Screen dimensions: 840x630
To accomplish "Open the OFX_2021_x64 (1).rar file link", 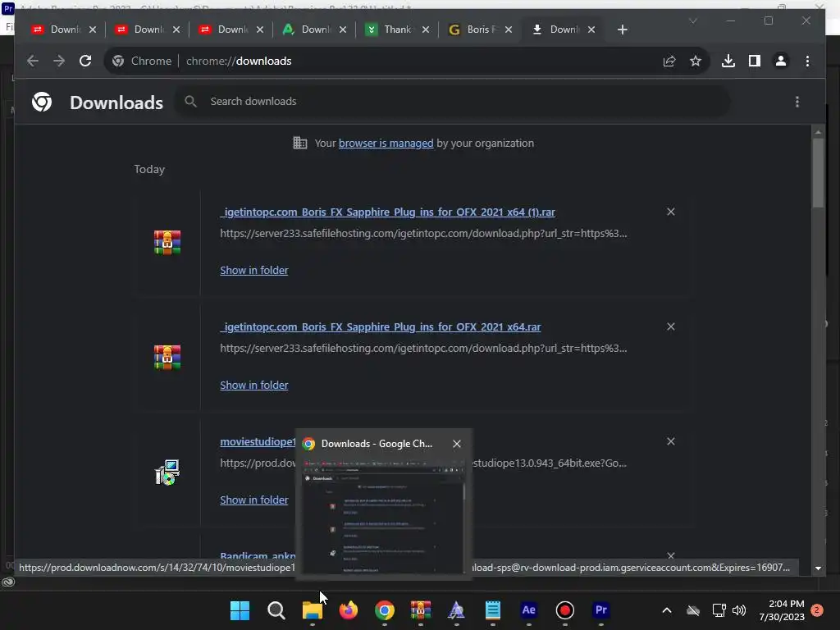I will 387,212.
